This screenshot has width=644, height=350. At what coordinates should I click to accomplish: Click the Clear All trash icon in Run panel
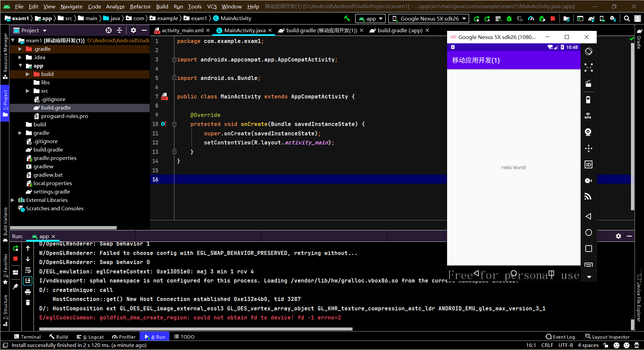[x=28, y=303]
